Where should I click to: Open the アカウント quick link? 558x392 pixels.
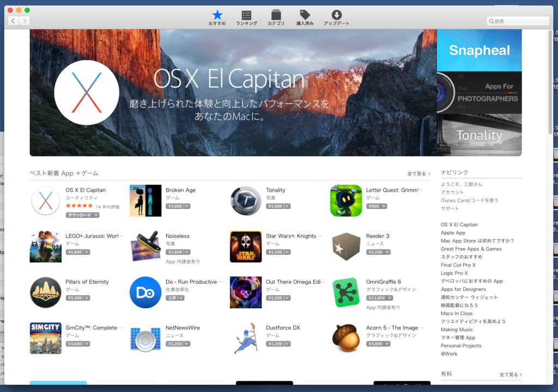click(x=452, y=192)
